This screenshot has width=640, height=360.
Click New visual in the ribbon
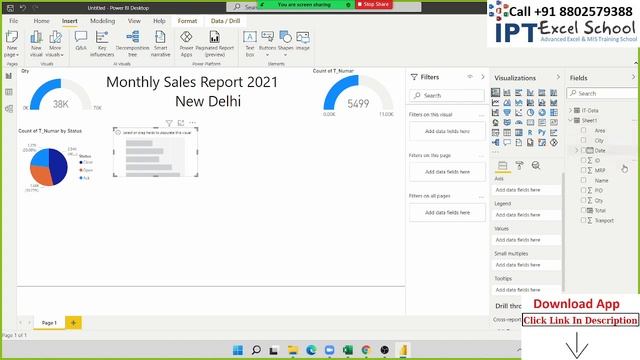click(x=36, y=44)
